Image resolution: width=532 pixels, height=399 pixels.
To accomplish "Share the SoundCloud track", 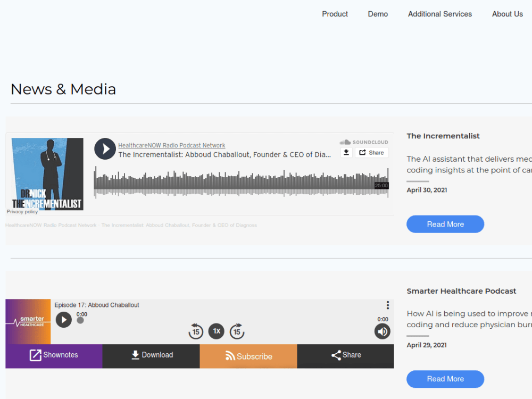I will [x=371, y=153].
